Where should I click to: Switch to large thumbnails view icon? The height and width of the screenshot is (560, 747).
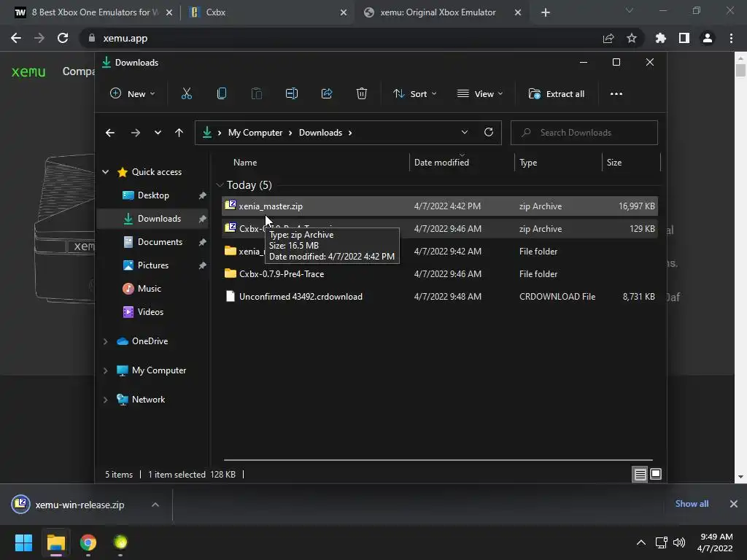point(656,474)
